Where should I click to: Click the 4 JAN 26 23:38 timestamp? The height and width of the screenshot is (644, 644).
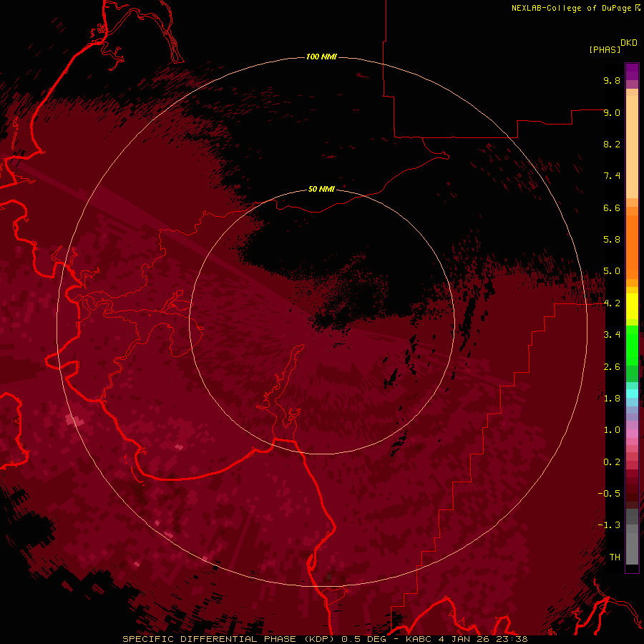pos(483,639)
